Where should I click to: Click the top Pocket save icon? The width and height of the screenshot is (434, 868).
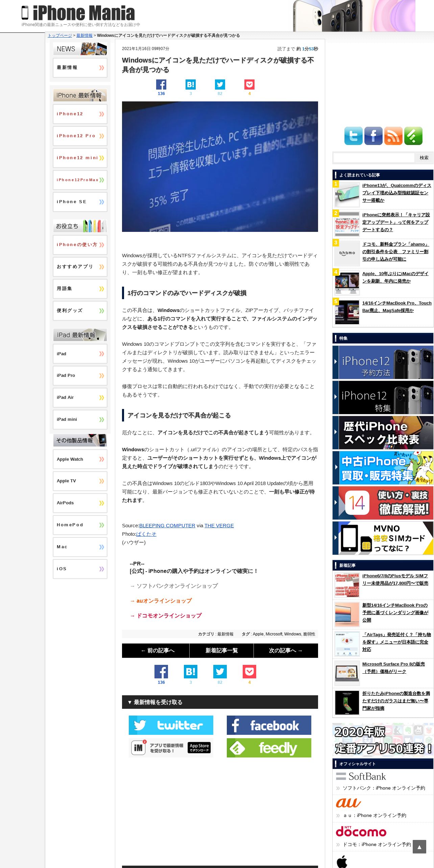(x=249, y=85)
